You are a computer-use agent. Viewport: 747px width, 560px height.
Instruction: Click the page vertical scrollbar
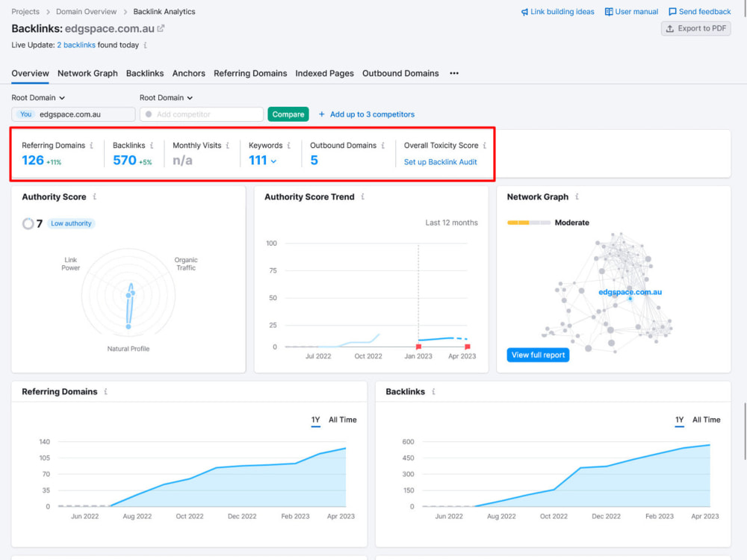coord(745,432)
